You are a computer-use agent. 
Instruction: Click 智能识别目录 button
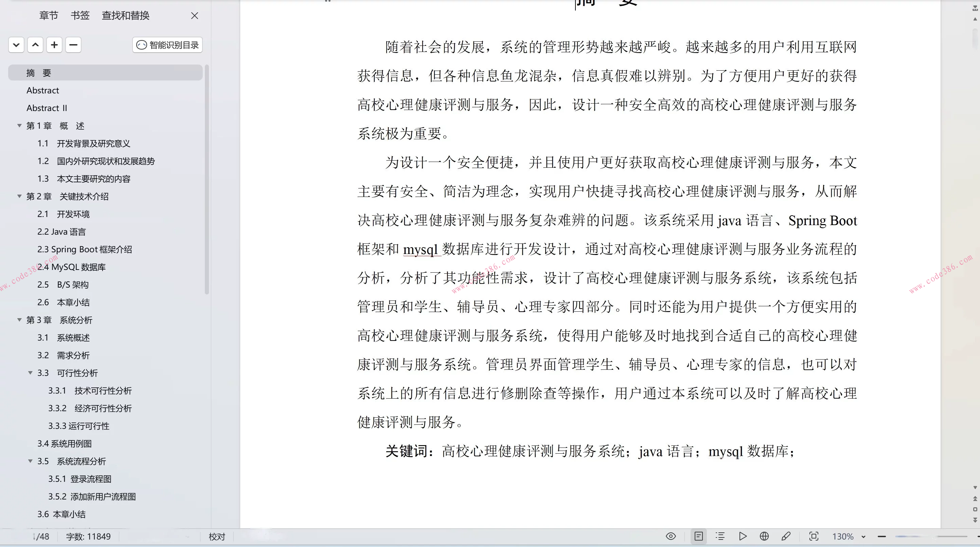coord(167,45)
